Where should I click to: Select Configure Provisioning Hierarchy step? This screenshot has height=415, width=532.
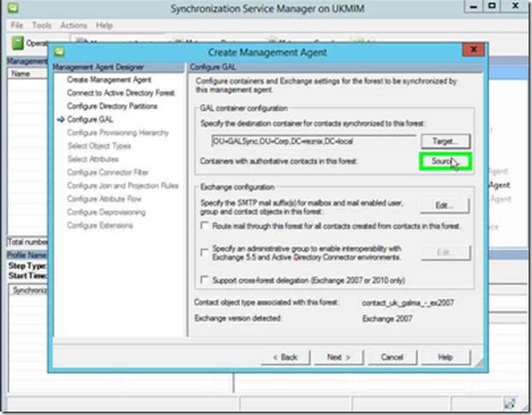point(117,133)
